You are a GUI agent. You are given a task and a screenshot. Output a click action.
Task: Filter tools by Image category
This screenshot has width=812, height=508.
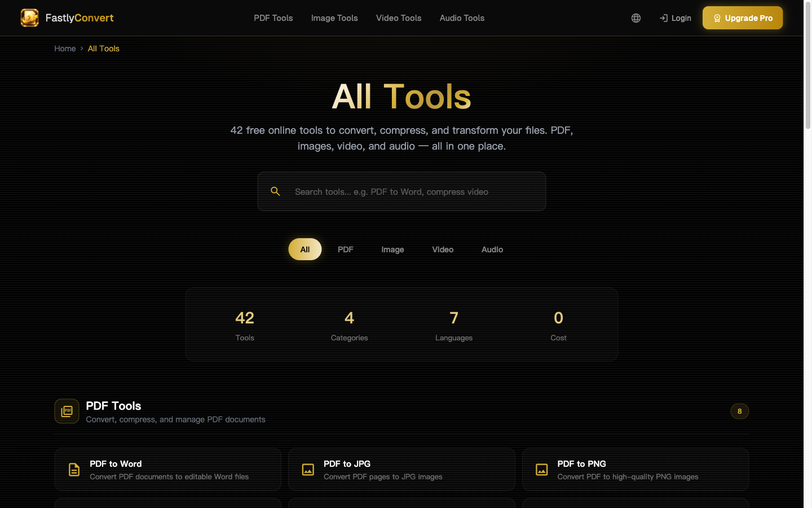point(392,249)
